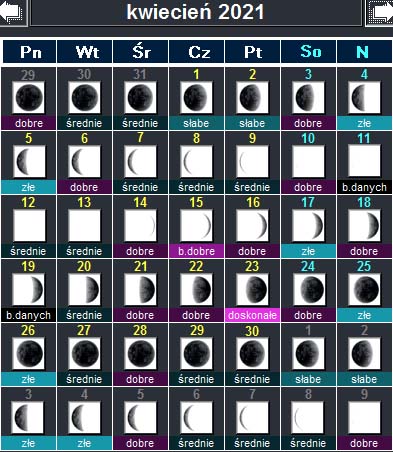Open moon icon for May 2
This screenshot has height=452, width=393.
pos(364,354)
